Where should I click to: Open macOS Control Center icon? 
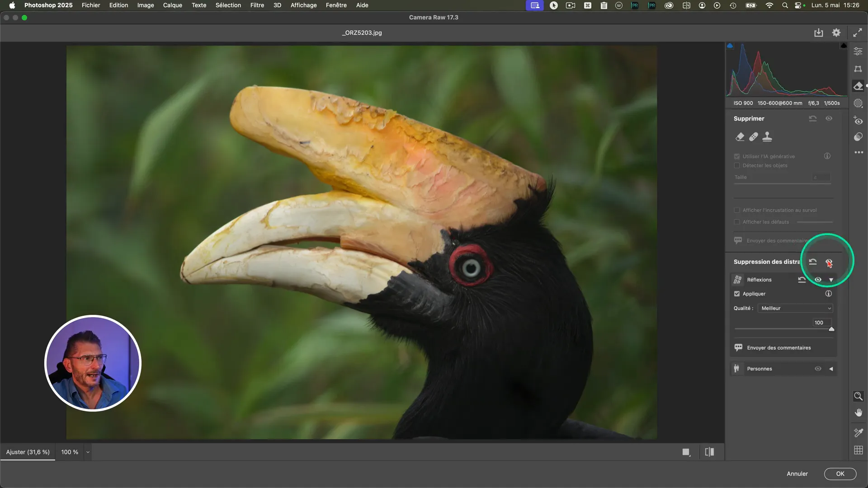pos(799,5)
